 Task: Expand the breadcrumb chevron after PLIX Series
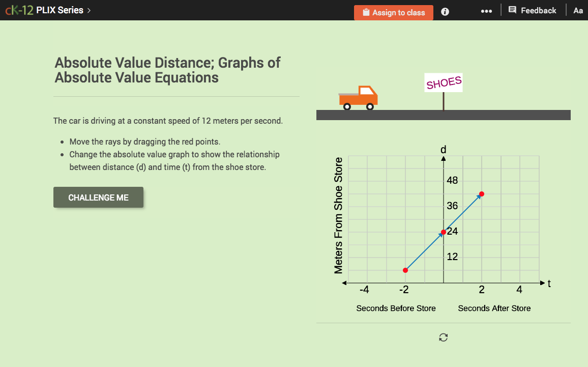(x=88, y=10)
